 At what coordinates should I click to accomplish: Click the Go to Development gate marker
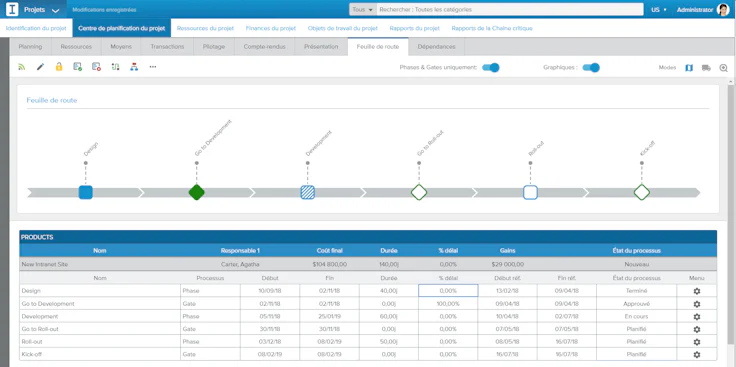(x=197, y=192)
